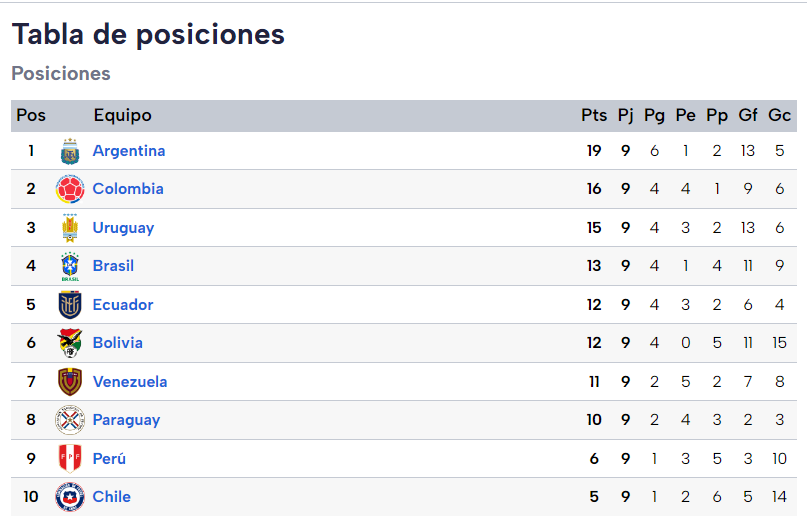Go to the Venezuela team page link

[x=130, y=382]
